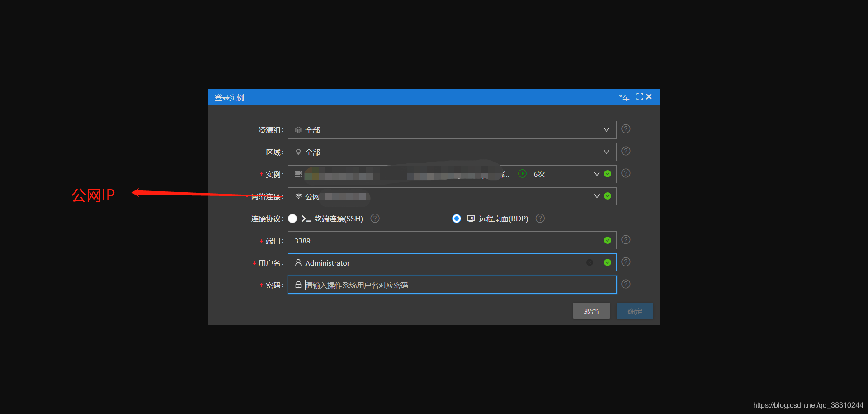Click the 登录实例 dialog title
This screenshot has width=868, height=414.
pyautogui.click(x=229, y=97)
